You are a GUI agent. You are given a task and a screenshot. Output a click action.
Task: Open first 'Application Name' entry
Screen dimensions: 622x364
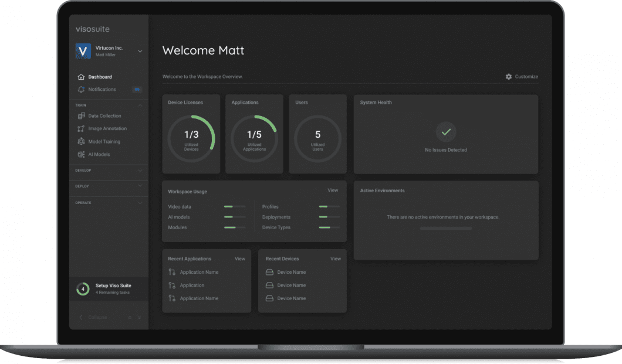(x=199, y=272)
